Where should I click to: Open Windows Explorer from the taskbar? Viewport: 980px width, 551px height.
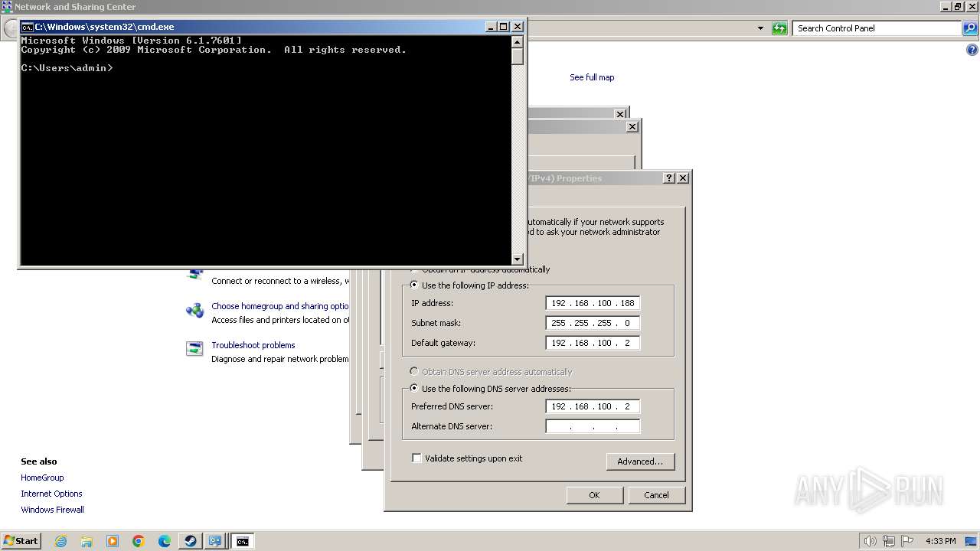(87, 541)
